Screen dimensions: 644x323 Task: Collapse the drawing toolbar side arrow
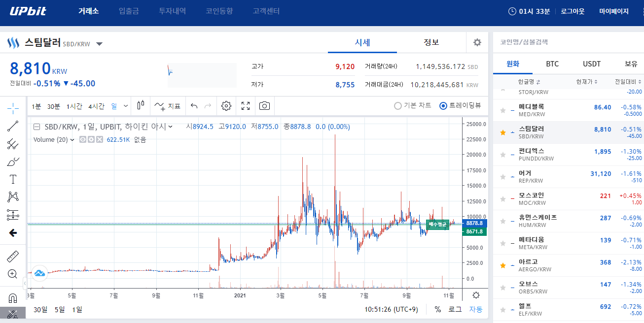pos(25,283)
